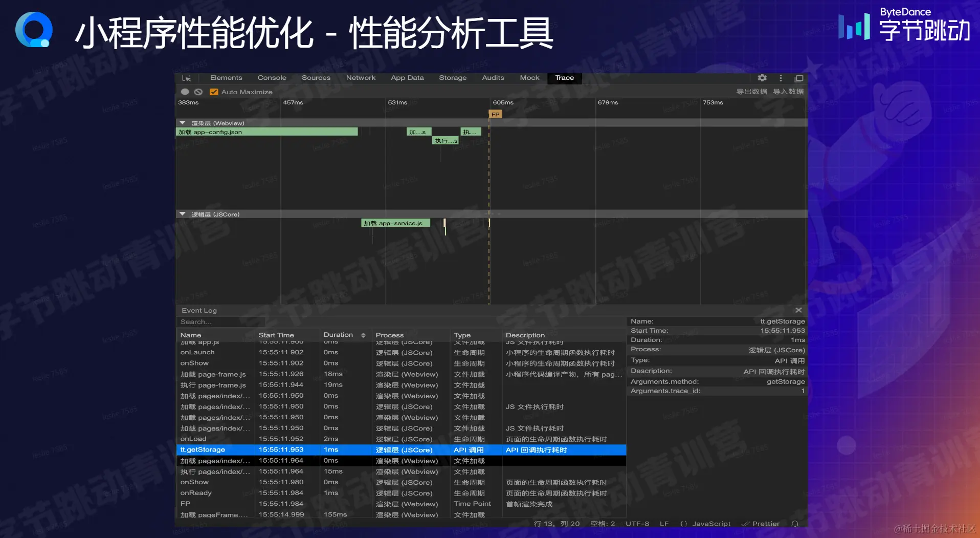Select the 加载 app-service.js timeline bar

point(395,223)
